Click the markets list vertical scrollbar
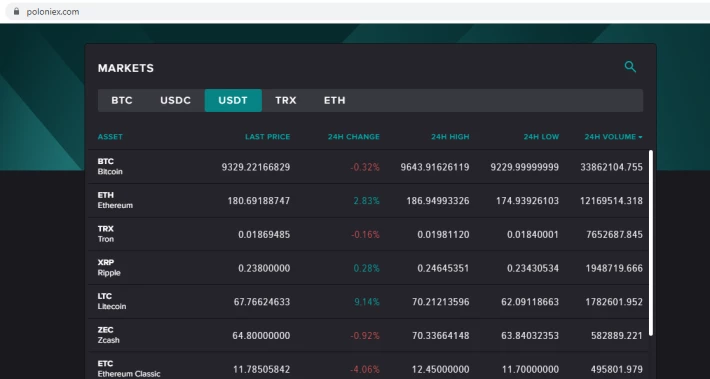Image resolution: width=710 pixels, height=379 pixels. pos(651,243)
